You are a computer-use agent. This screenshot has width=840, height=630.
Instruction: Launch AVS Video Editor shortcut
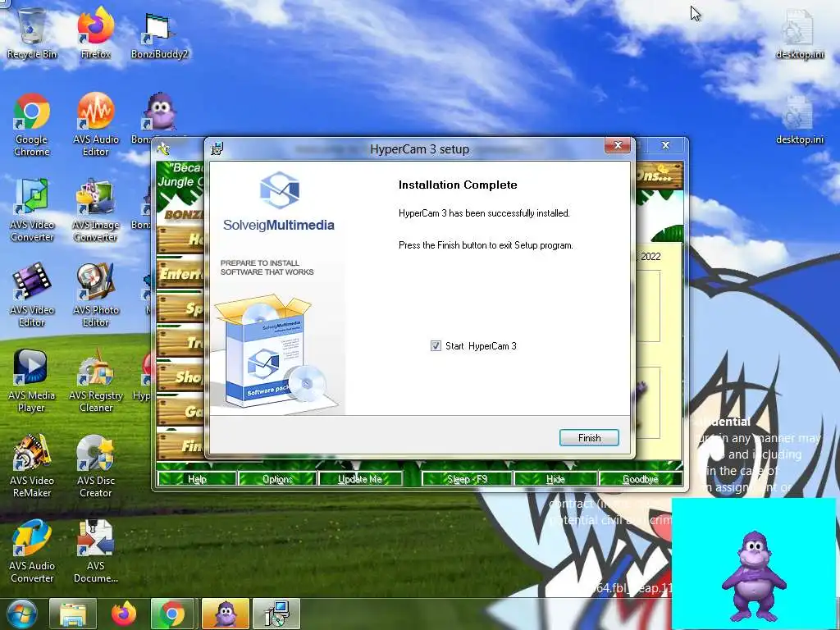[x=32, y=294]
